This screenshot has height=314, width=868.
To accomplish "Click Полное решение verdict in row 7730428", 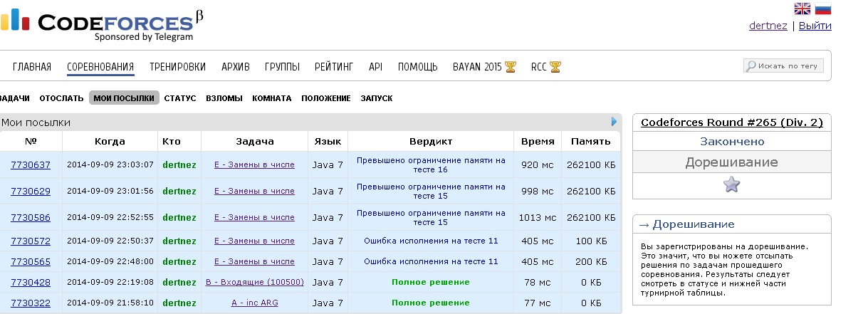I will (x=431, y=282).
